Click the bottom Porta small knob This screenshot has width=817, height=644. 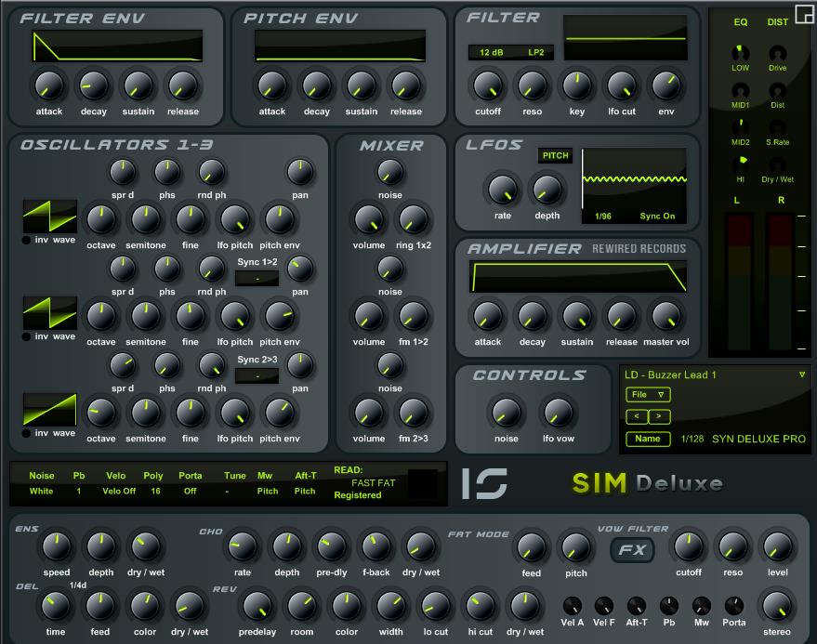[734, 606]
